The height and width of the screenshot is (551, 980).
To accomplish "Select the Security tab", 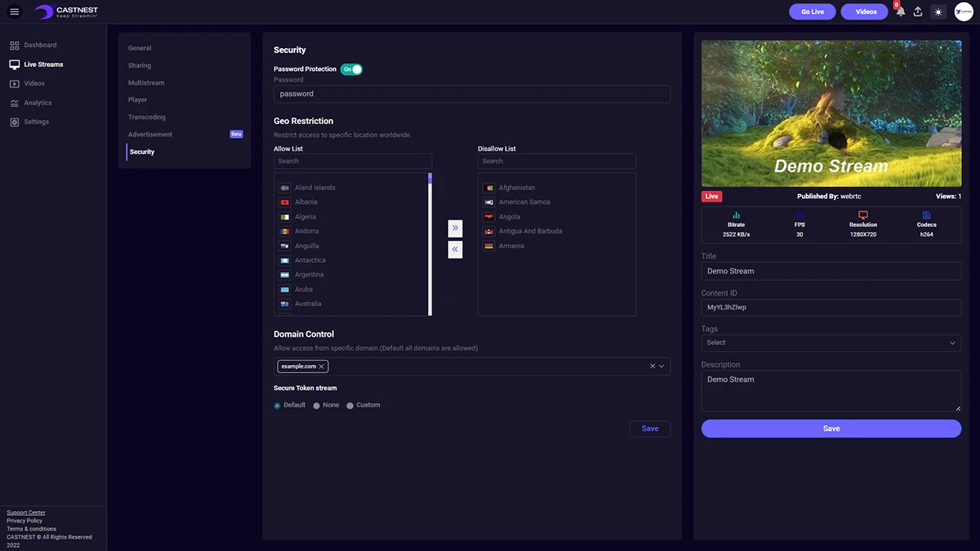I will (142, 152).
